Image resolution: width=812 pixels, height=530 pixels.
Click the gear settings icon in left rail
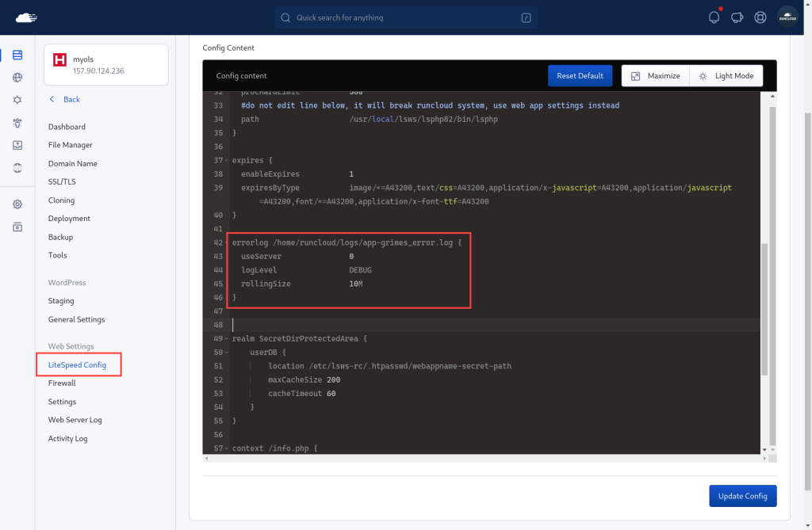(17, 204)
